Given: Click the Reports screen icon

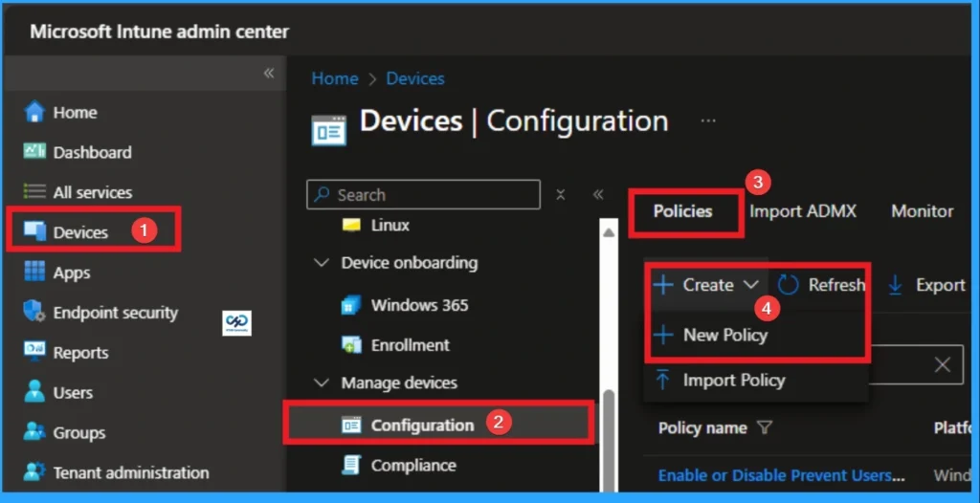Looking at the screenshot, I should click(34, 352).
